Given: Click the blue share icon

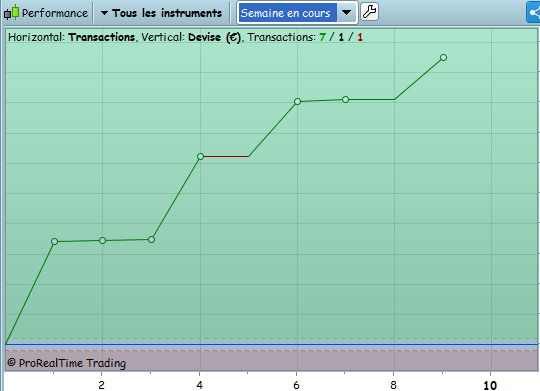Looking at the screenshot, I should pos(533,13).
